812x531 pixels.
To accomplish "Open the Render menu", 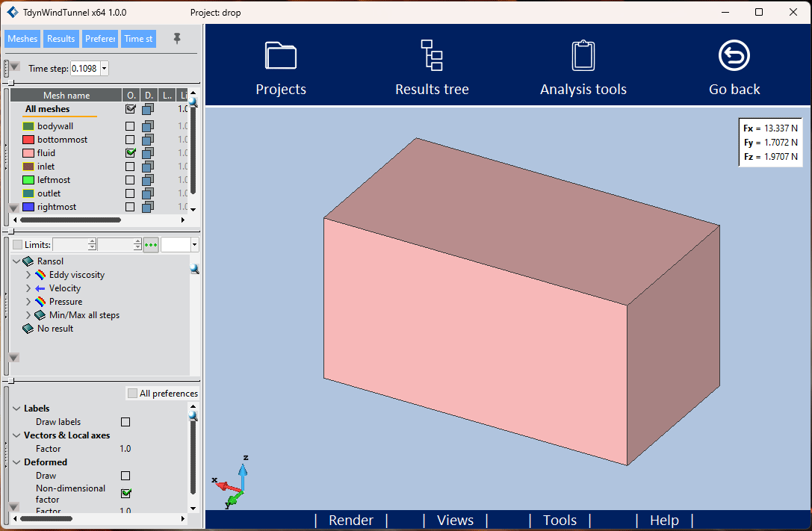I will 351,520.
